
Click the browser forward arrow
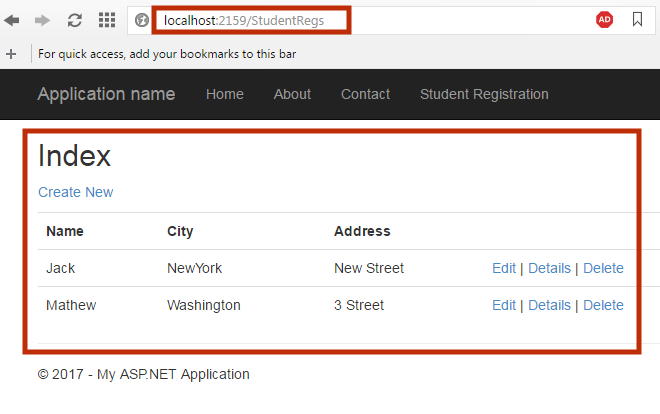point(42,20)
